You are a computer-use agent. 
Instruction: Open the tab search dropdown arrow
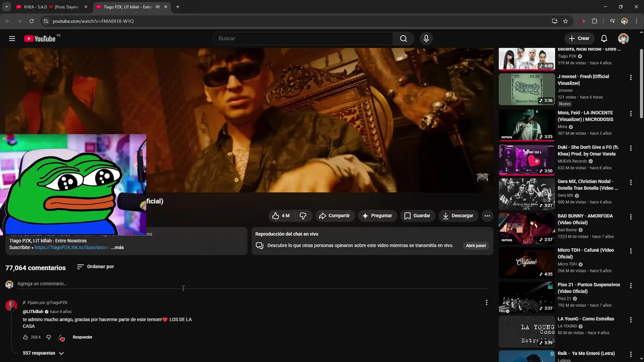tap(7, 7)
